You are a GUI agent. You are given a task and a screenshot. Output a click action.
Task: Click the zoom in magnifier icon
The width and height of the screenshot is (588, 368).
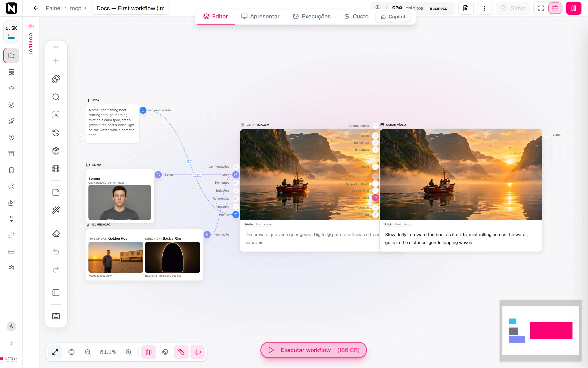click(129, 352)
